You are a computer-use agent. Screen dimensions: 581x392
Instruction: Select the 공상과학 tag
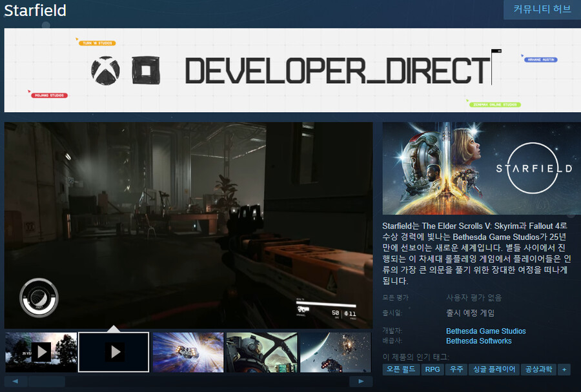[538, 369]
